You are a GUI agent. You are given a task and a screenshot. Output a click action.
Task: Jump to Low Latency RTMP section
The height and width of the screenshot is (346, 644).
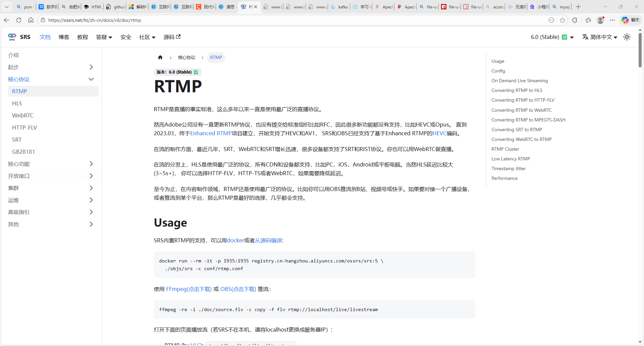tap(511, 159)
